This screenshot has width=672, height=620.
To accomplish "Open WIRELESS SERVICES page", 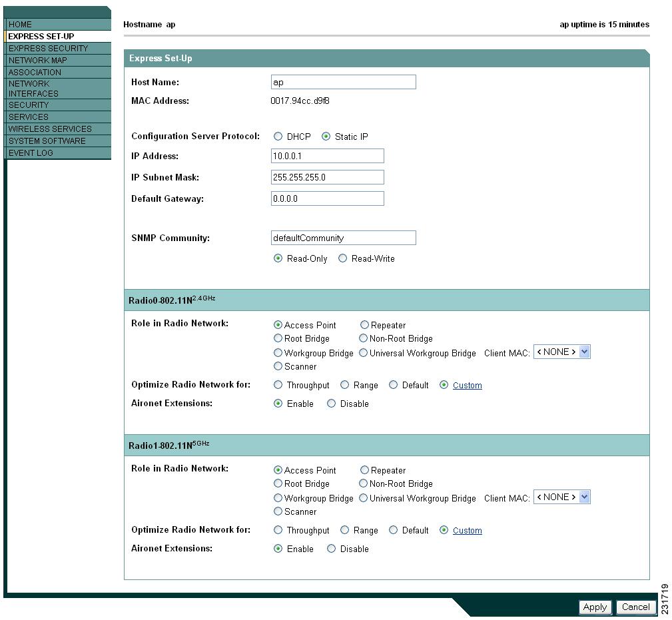I will pyautogui.click(x=58, y=129).
